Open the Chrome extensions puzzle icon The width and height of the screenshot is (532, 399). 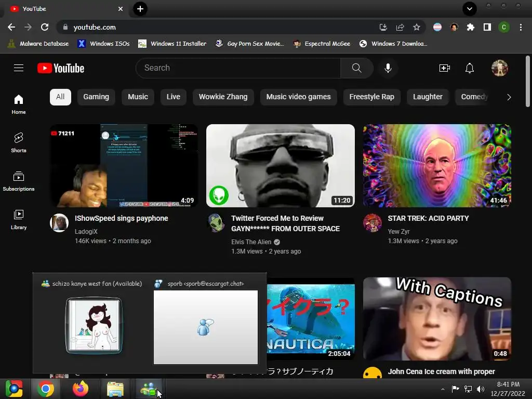470,27
